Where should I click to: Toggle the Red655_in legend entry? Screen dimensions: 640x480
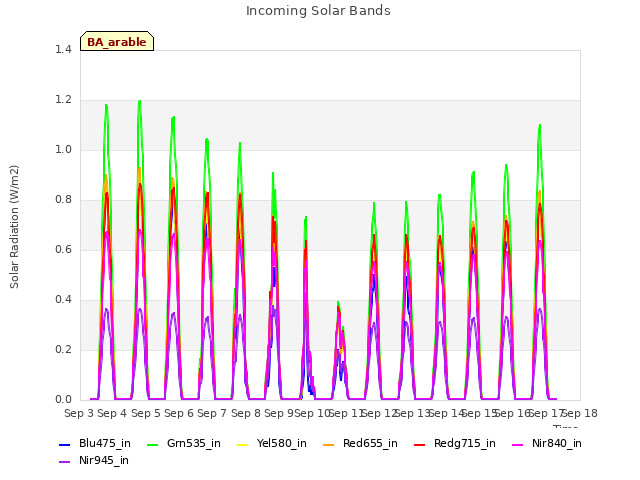pyautogui.click(x=360, y=443)
